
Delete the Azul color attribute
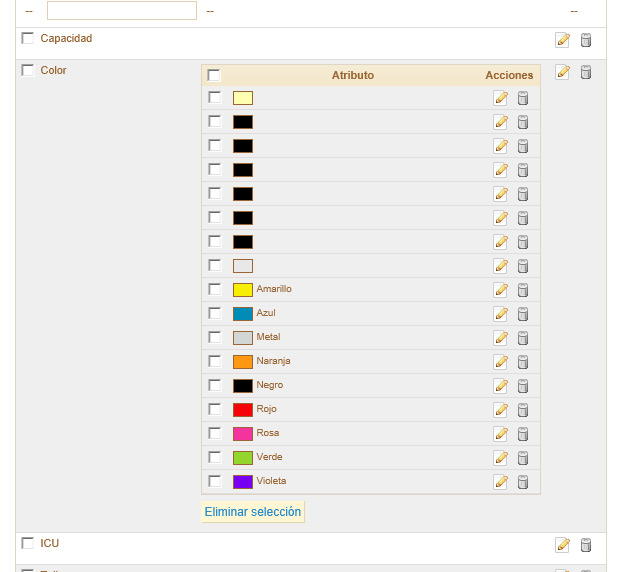coord(523,314)
